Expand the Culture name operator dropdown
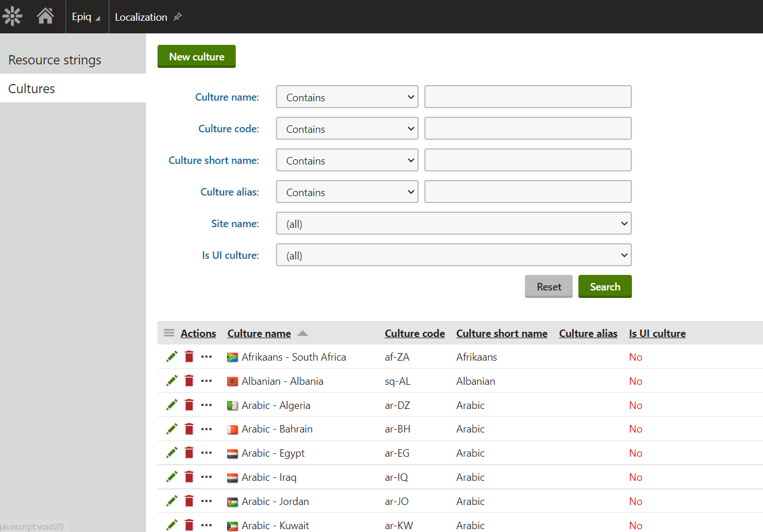Image resolution: width=763 pixels, height=532 pixels. [x=347, y=97]
